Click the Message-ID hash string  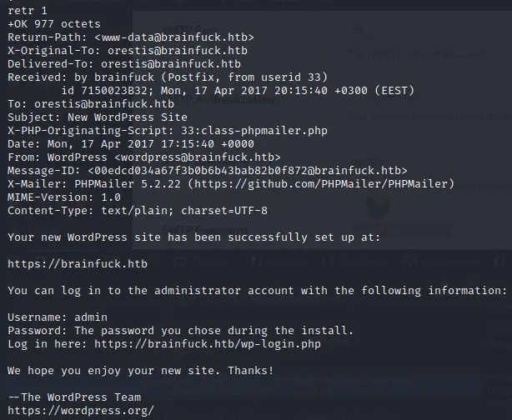click(248, 170)
